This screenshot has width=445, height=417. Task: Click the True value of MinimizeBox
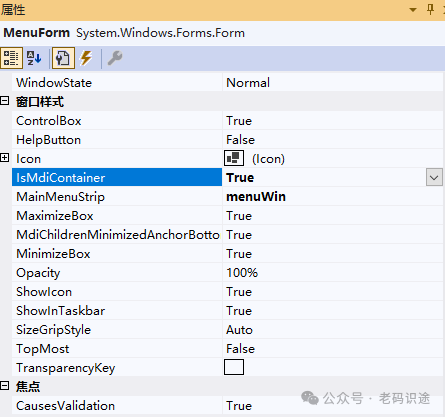point(239,254)
